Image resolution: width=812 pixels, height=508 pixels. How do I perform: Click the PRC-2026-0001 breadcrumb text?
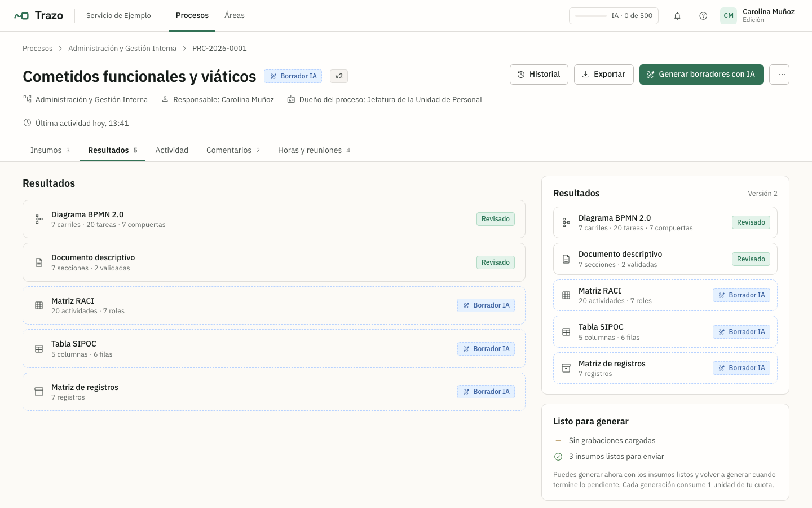click(x=219, y=49)
